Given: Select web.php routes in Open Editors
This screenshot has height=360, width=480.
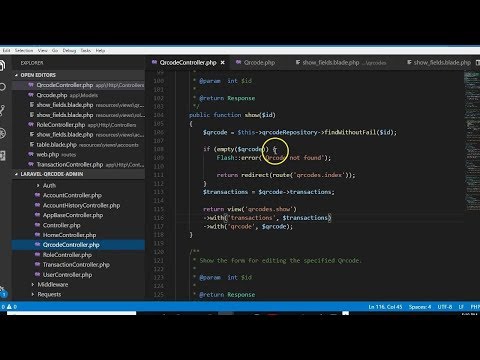Looking at the screenshot, I should (78, 154).
